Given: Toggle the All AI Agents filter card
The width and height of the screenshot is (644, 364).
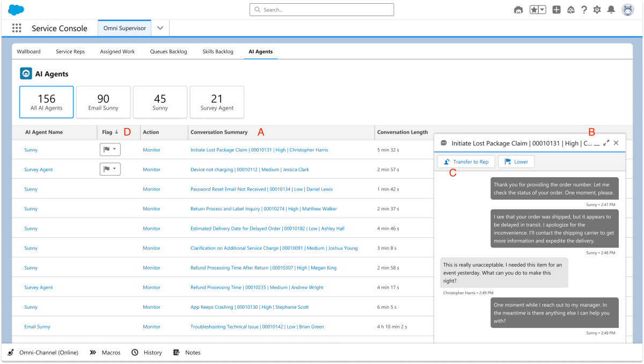Looking at the screenshot, I should [46, 102].
